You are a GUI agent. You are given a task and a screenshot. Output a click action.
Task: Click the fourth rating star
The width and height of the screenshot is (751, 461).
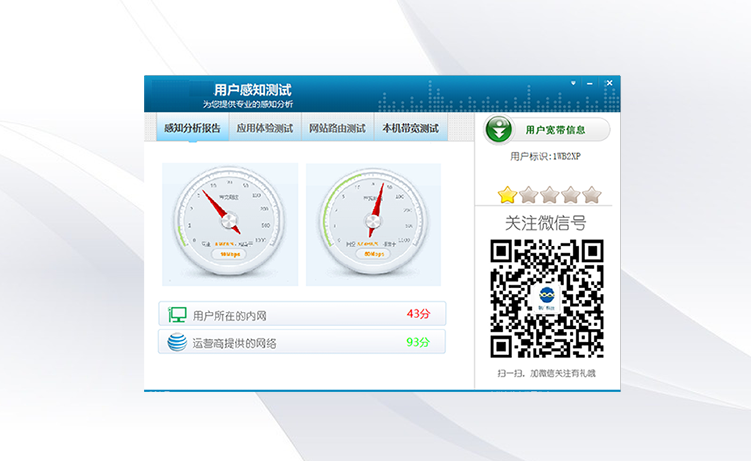tap(570, 195)
